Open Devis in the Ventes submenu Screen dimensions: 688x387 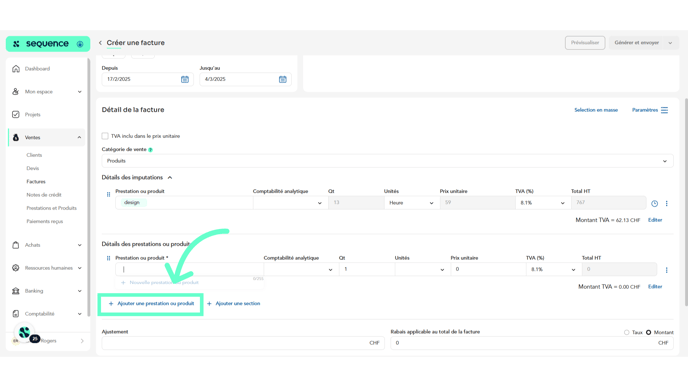(32, 168)
